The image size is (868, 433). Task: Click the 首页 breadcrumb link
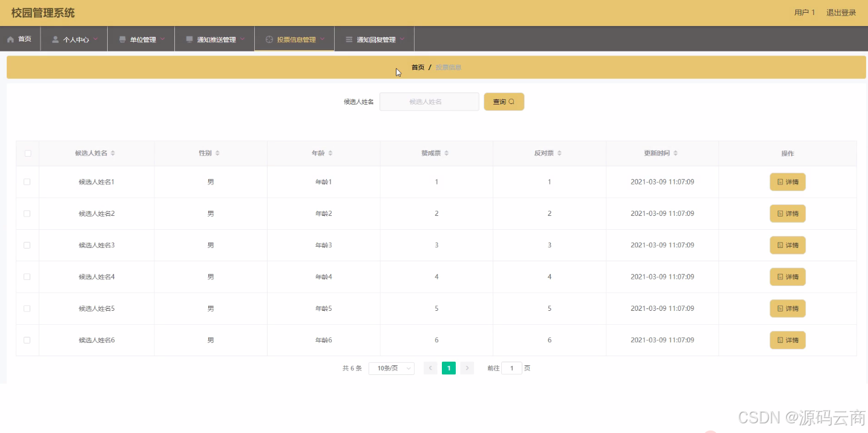pos(418,67)
